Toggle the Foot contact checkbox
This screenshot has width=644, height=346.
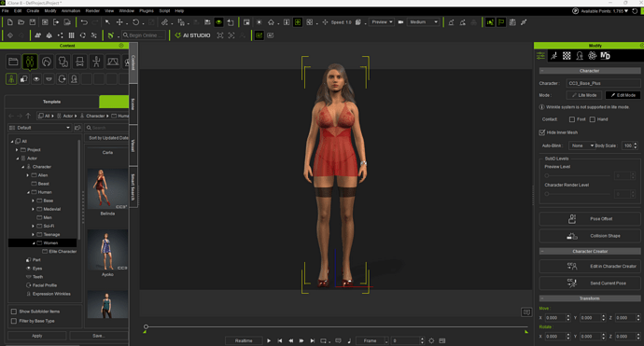click(x=572, y=119)
